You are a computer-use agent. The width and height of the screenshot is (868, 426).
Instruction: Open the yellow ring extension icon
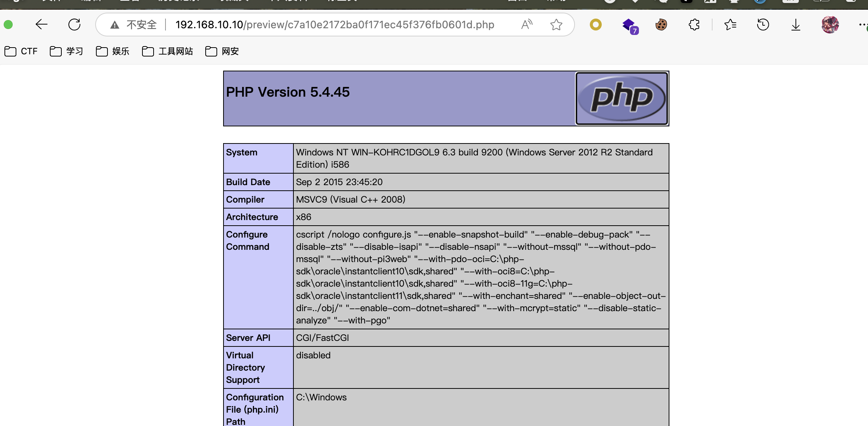coord(595,25)
